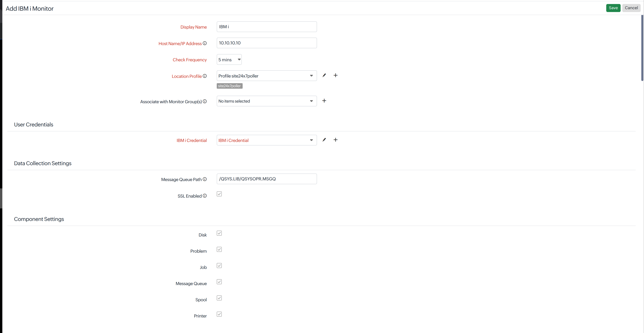
Task: Edit the selected Location Profile pencil icon
Action: point(324,75)
